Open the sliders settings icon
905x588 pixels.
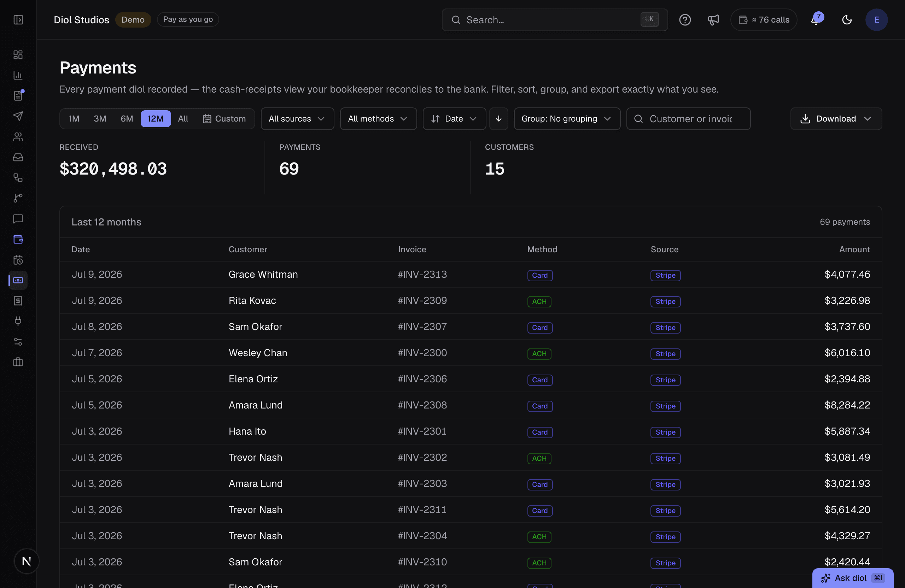click(18, 342)
